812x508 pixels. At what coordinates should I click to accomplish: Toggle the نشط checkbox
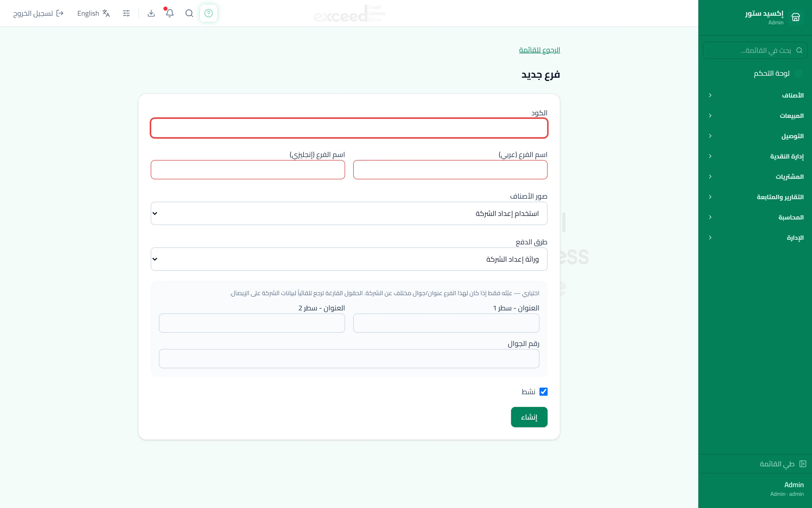pyautogui.click(x=543, y=392)
